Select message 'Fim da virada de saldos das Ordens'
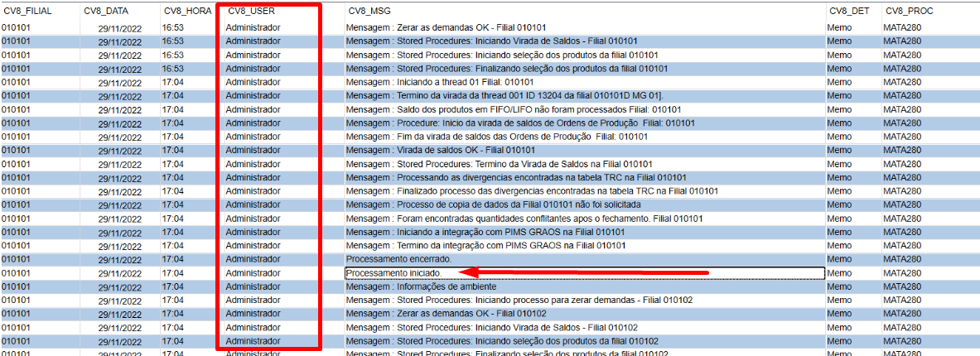This screenshot has width=980, height=356. (497, 137)
